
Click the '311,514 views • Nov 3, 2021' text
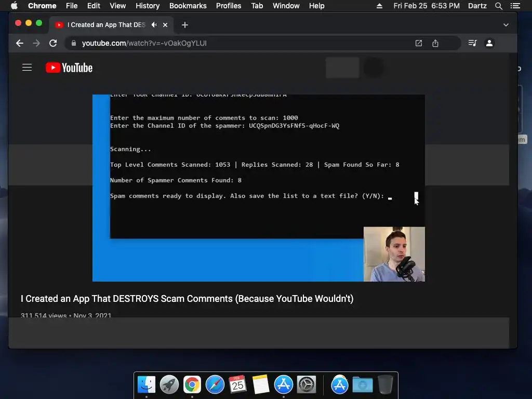[66, 315]
